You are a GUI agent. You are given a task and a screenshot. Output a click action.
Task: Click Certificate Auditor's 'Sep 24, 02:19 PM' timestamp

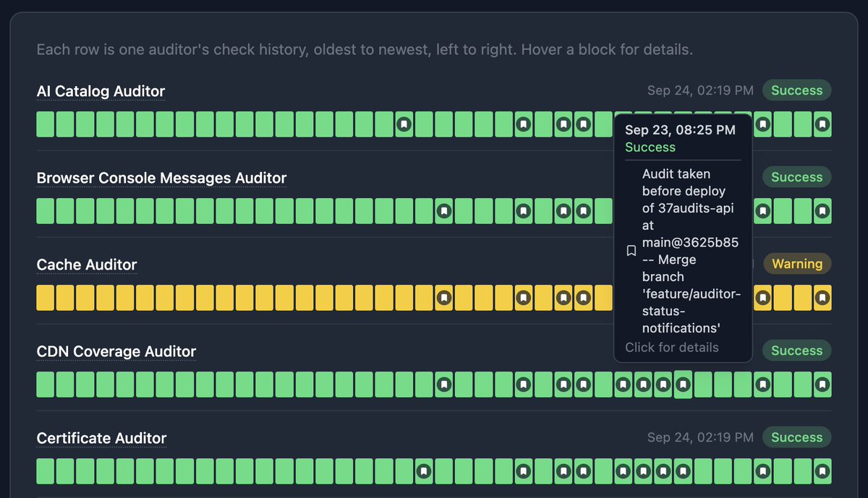click(700, 437)
